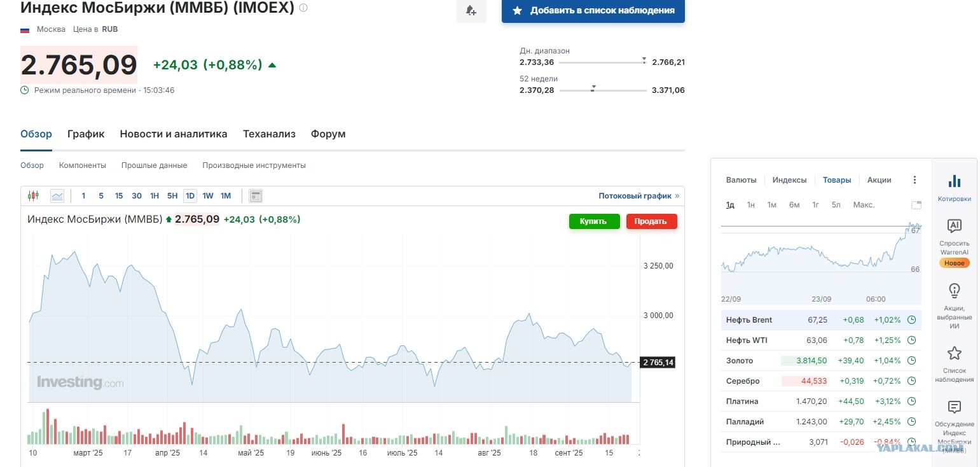The image size is (980, 467).
Task: Click the clock icon in Нефть Brent row
Action: (911, 320)
